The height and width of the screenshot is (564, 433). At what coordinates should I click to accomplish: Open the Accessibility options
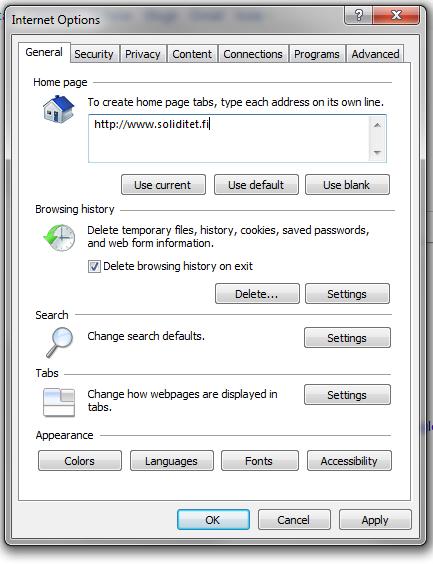click(x=349, y=461)
